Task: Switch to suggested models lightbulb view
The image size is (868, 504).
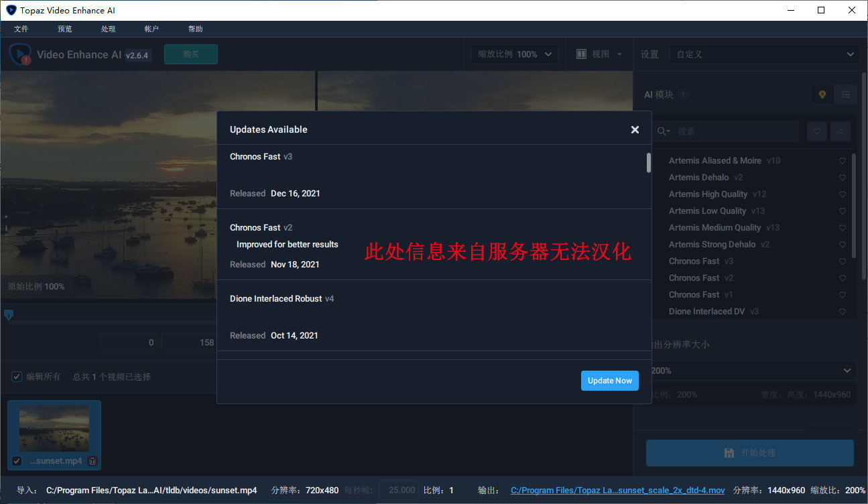Action: [x=822, y=94]
